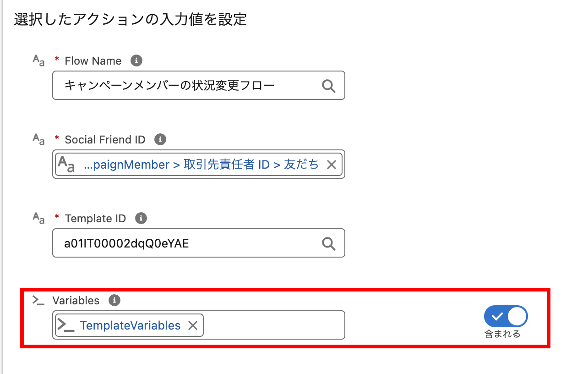Click the text-type icon beside Social Friend ID

point(38,139)
